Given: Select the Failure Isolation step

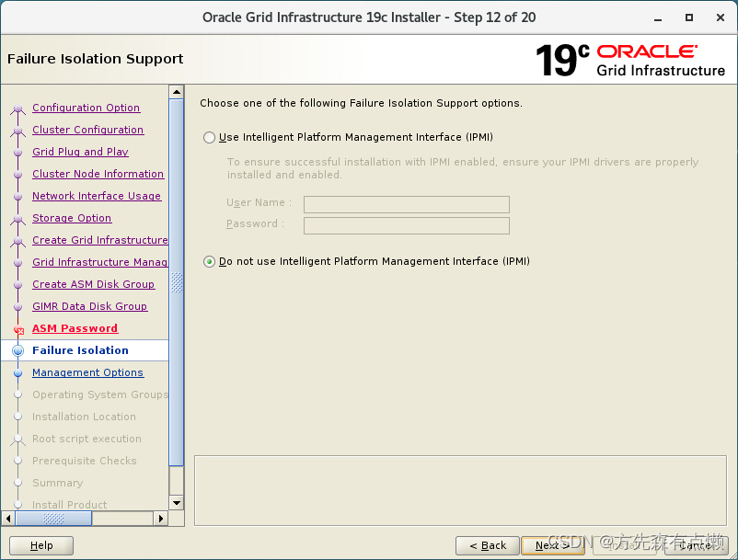Looking at the screenshot, I should (80, 350).
